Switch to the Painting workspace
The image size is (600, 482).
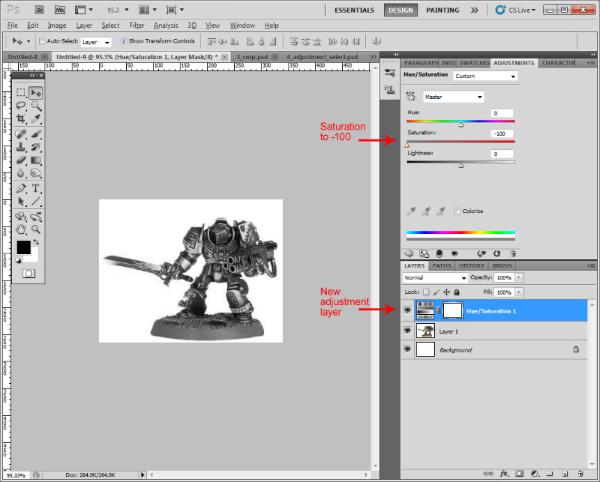click(x=443, y=9)
